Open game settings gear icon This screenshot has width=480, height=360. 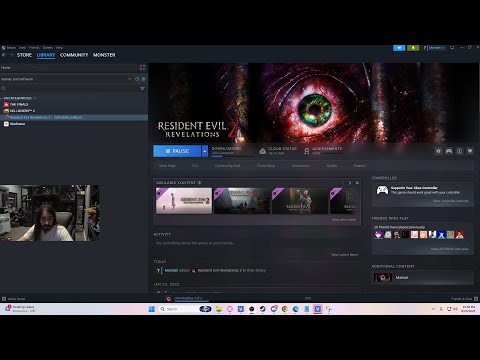(438, 151)
